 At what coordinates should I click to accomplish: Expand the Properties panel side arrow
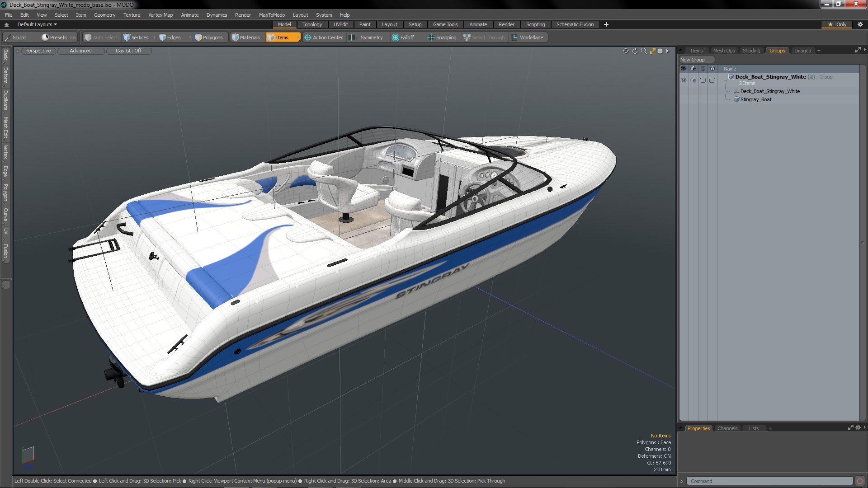tap(864, 427)
